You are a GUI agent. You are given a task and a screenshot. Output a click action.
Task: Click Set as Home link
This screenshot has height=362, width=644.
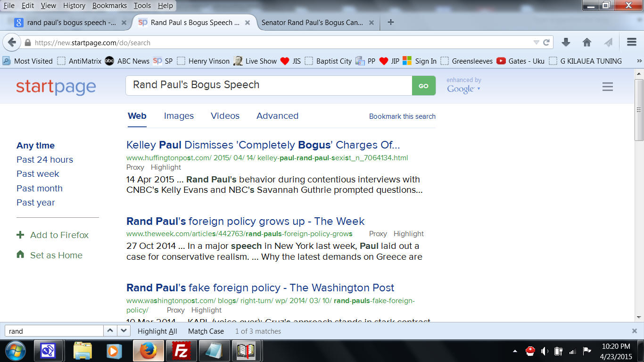pos(50,255)
